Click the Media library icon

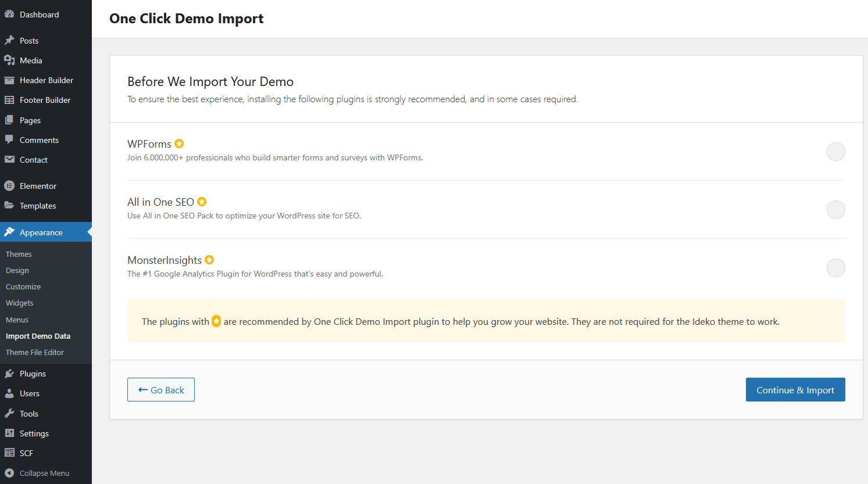(x=9, y=60)
